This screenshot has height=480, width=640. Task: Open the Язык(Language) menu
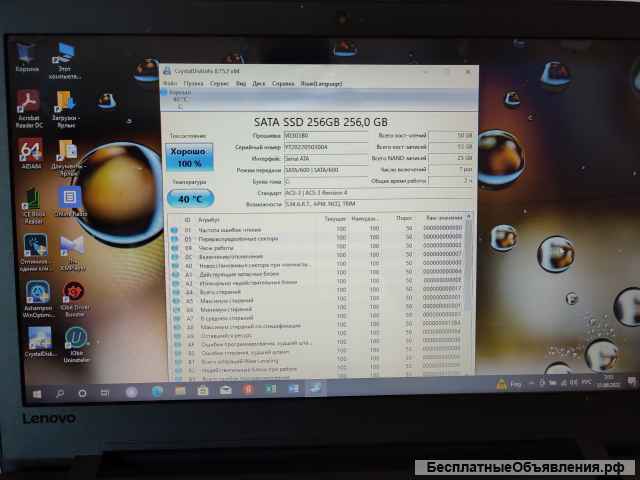tap(321, 83)
